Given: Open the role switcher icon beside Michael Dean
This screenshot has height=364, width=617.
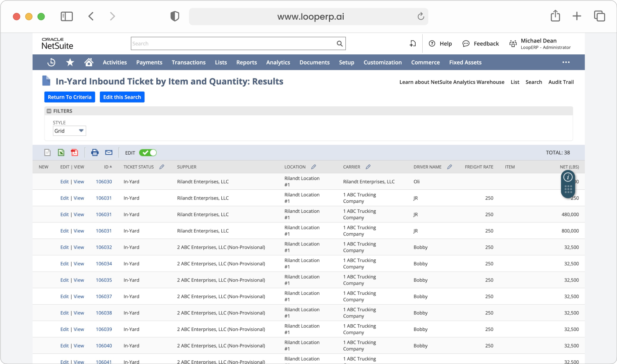Looking at the screenshot, I should tap(513, 44).
